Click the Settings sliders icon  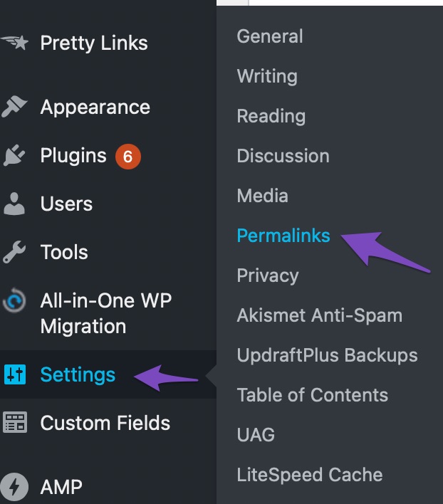[15, 374]
